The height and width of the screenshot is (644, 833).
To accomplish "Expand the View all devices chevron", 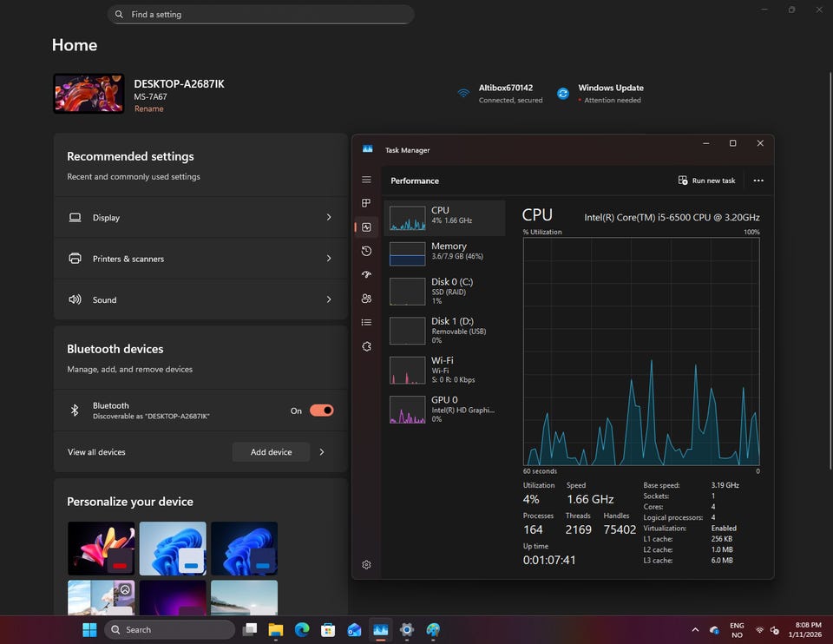I will click(322, 452).
